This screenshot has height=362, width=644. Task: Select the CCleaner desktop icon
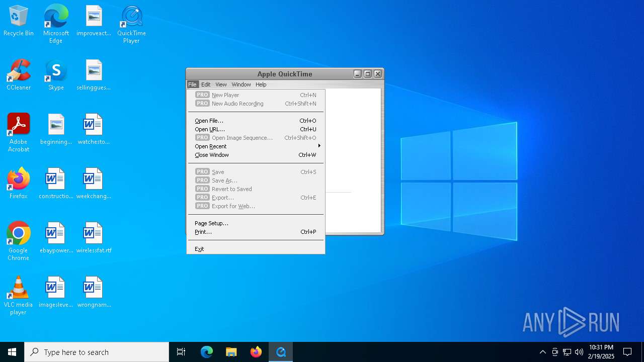19,75
